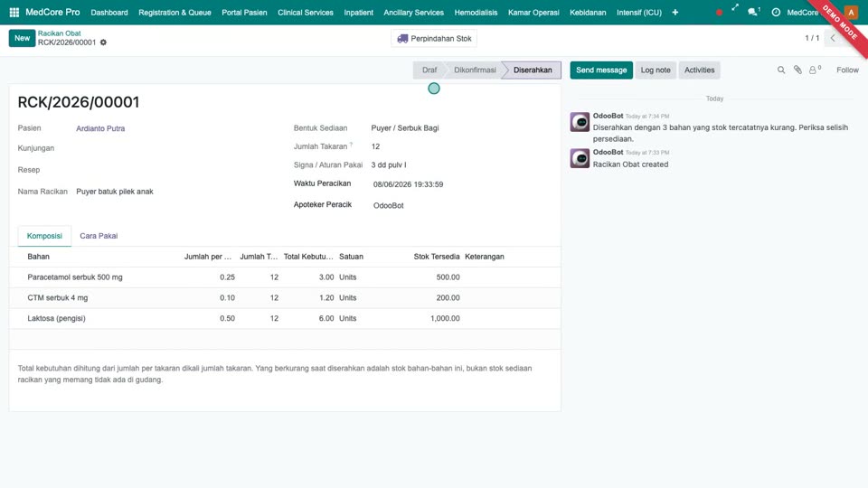Open Racikan Obat breadcrumb link
The width and height of the screenshot is (868, 488).
(60, 33)
